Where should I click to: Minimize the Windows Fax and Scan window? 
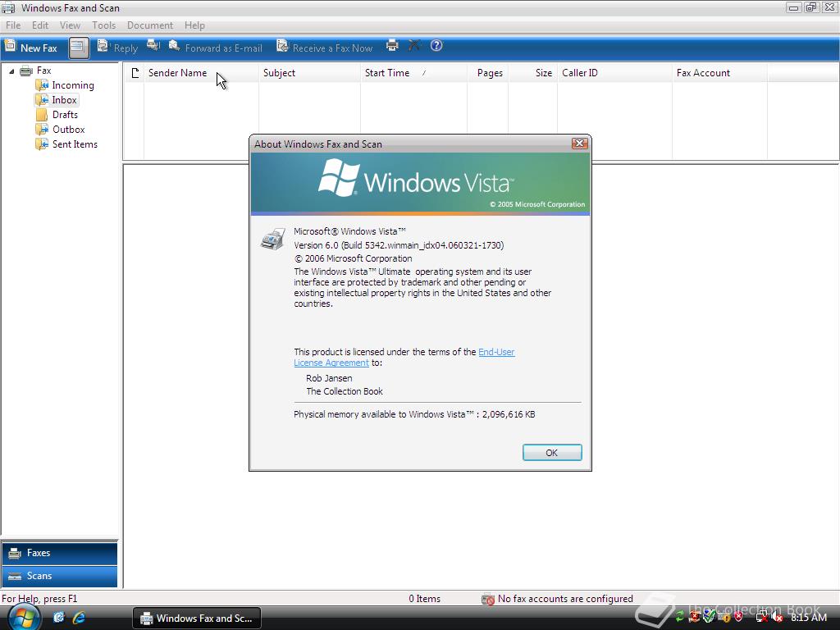794,7
